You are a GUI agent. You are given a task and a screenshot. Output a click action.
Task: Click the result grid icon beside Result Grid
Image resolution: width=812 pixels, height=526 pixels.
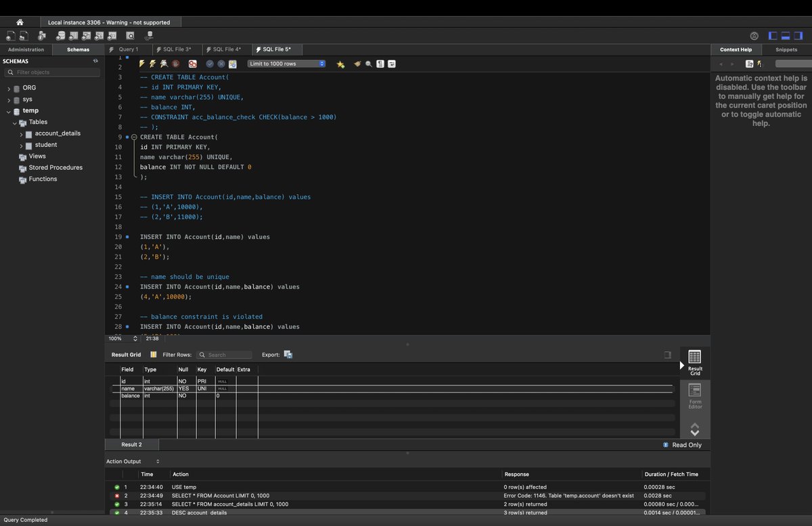(x=154, y=355)
